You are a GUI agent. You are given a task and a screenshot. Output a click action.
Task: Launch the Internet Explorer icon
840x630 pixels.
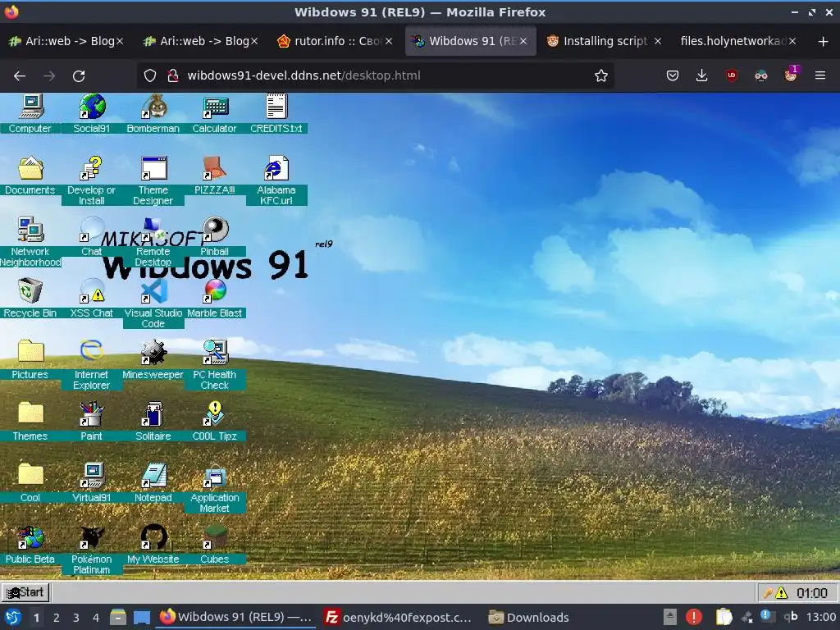[92, 352]
